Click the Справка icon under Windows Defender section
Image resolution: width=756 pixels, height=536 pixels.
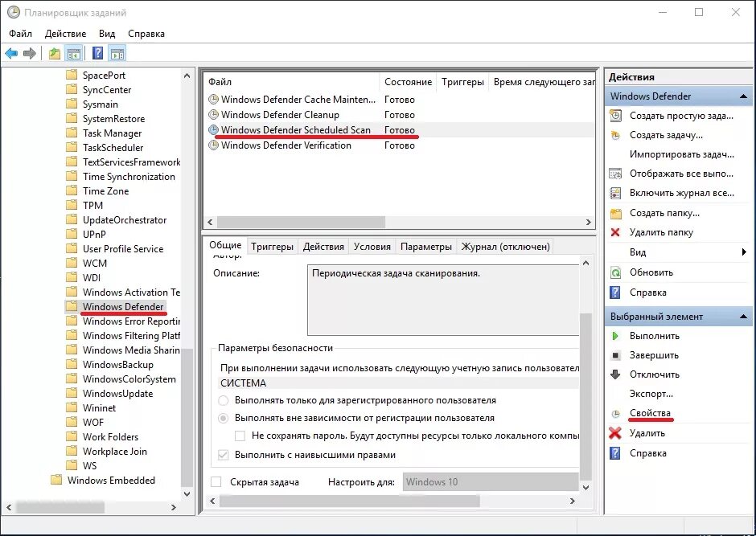615,293
